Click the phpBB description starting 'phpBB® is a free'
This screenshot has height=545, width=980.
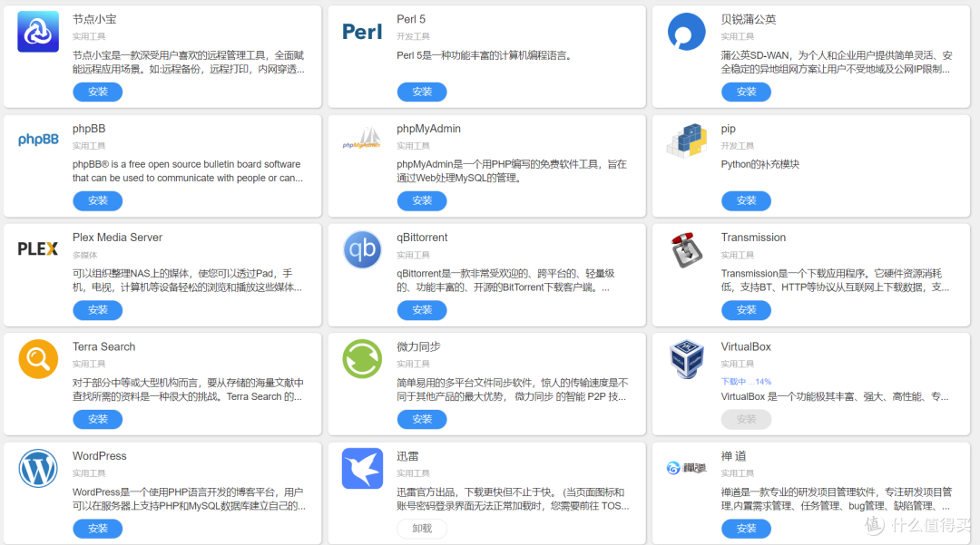[x=188, y=171]
